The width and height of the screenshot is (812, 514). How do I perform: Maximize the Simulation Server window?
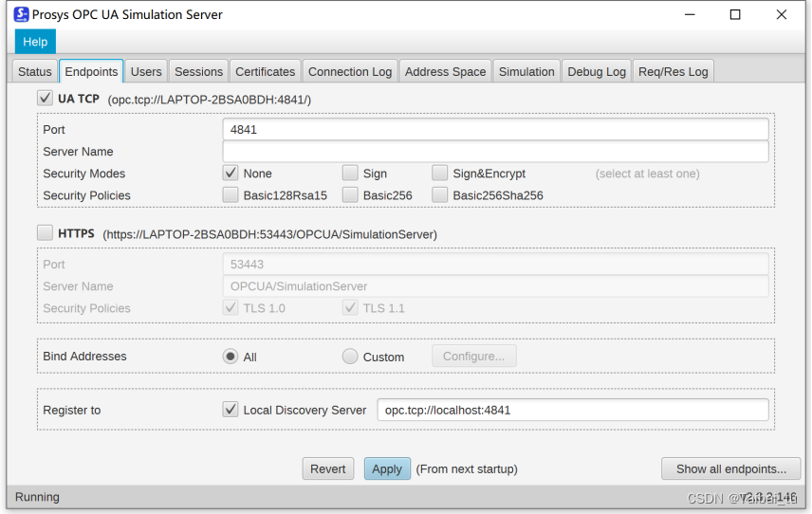(x=735, y=14)
